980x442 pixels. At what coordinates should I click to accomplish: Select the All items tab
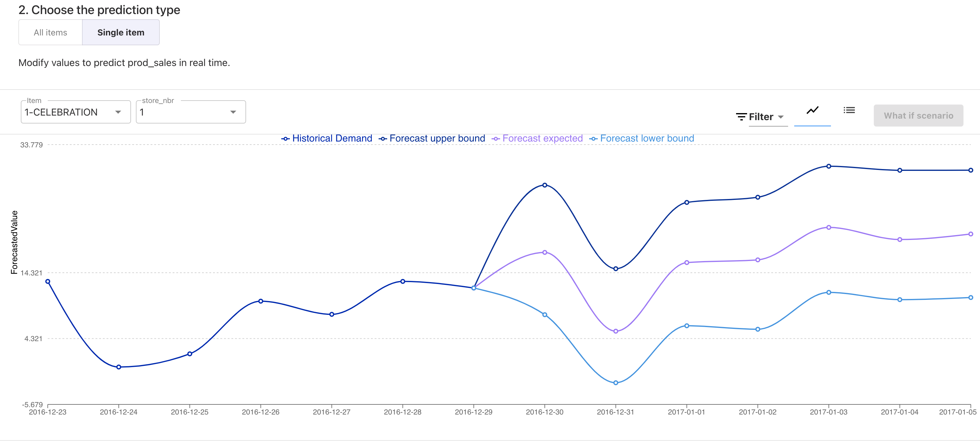tap(50, 33)
